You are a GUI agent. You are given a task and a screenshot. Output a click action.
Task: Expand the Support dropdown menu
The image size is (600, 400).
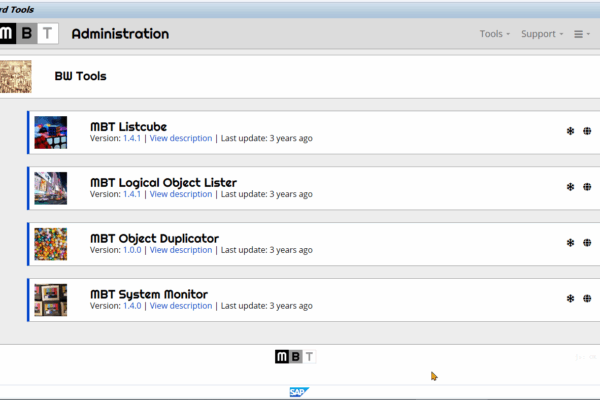tap(541, 34)
